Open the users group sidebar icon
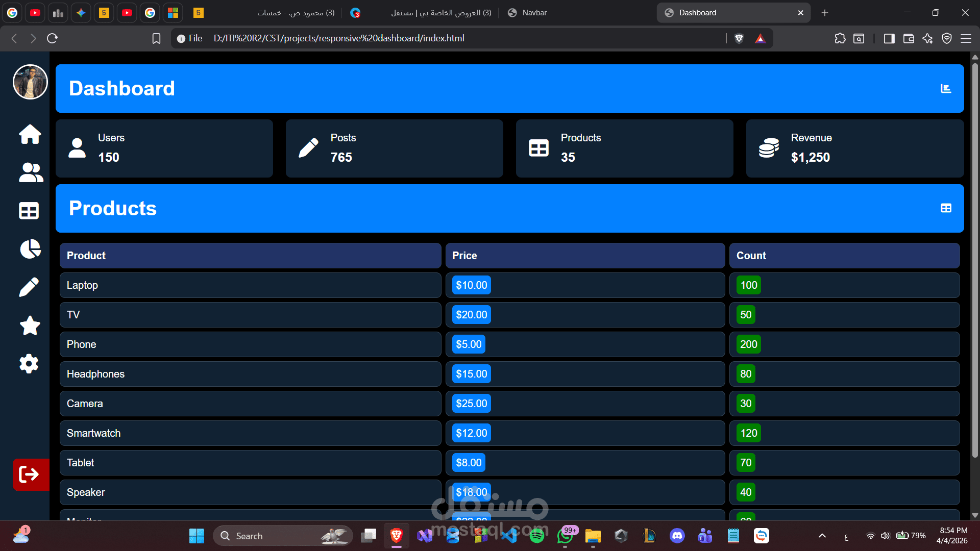This screenshot has width=980, height=551. pos(31,172)
